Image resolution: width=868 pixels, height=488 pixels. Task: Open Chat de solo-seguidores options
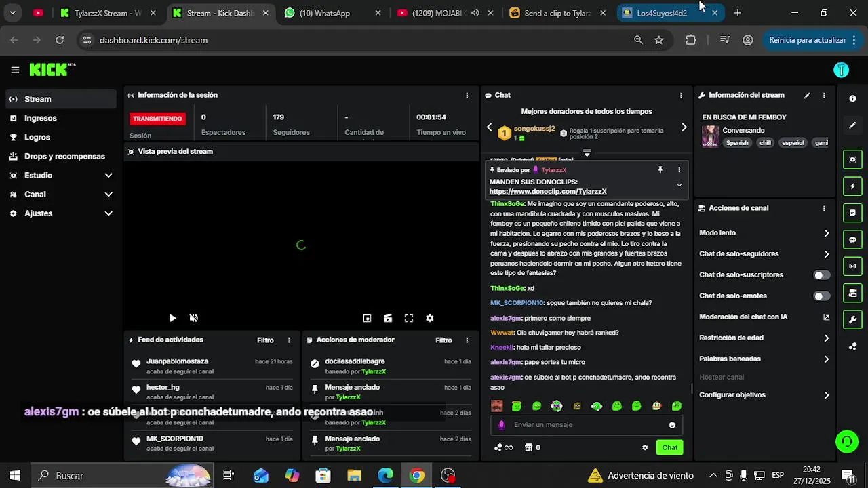tap(764, 254)
